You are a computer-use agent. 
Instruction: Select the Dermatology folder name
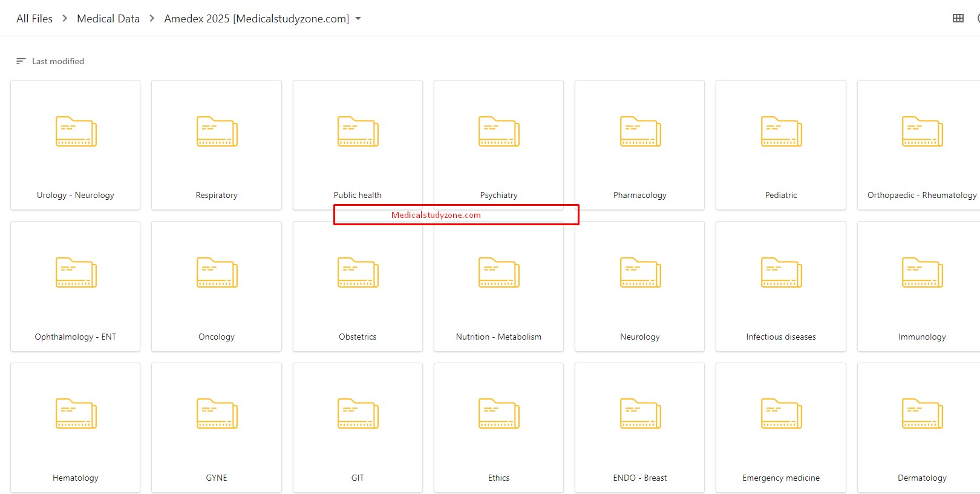[x=922, y=478]
